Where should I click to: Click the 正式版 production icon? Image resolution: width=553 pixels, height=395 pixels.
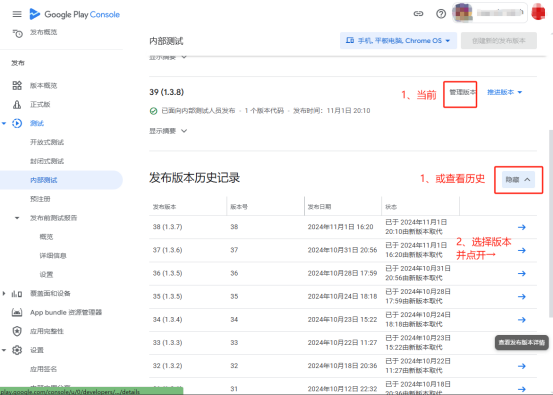tap(17, 104)
